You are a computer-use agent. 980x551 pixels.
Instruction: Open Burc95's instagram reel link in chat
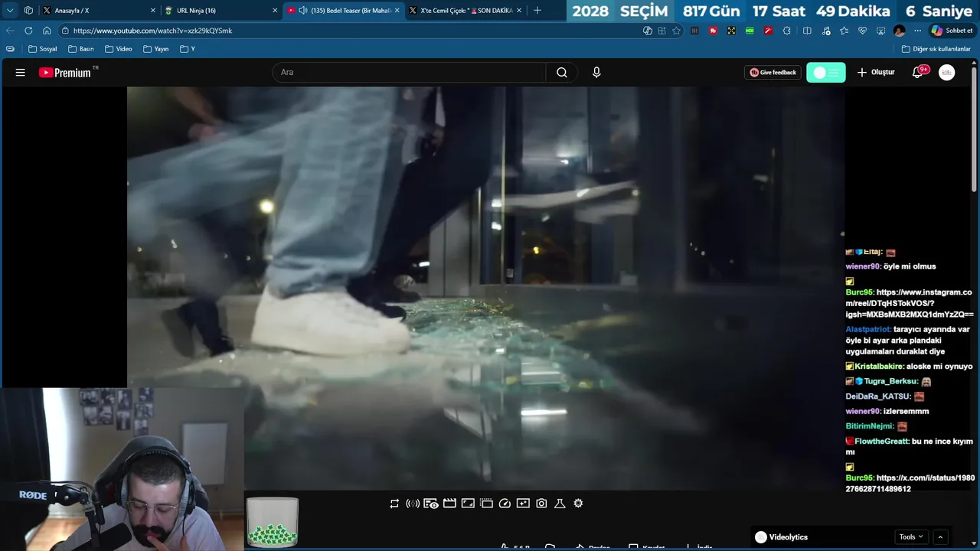(910, 303)
